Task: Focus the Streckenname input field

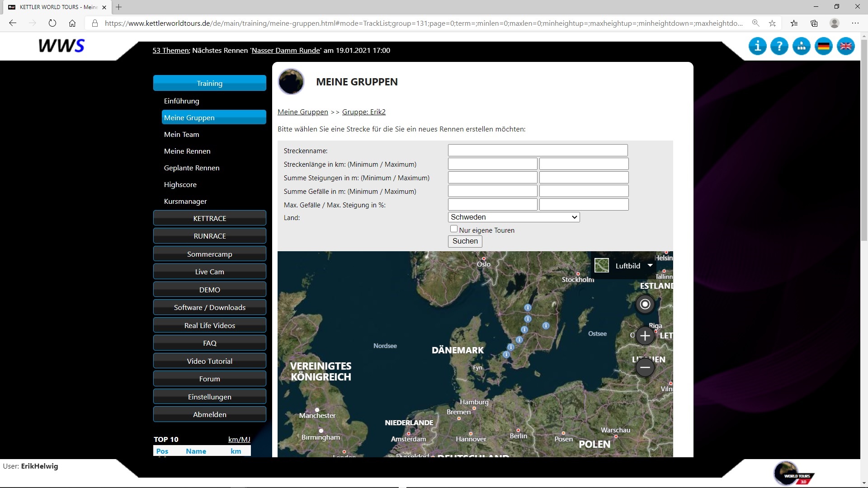Action: [x=538, y=150]
